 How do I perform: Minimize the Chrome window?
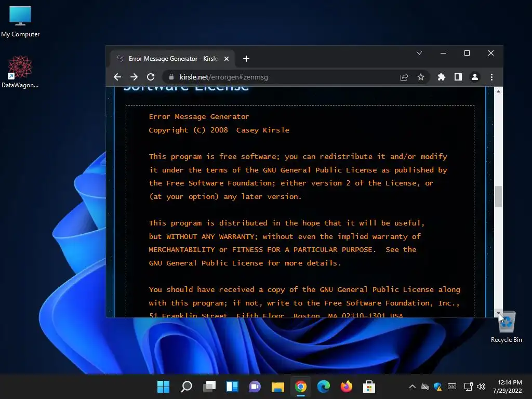pyautogui.click(x=443, y=54)
